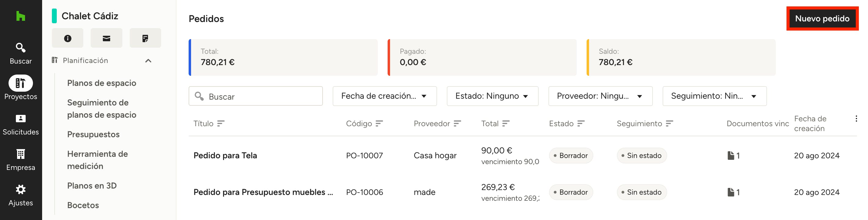Open the project notes icon button
The width and height of the screenshot is (868, 220).
tap(145, 38)
